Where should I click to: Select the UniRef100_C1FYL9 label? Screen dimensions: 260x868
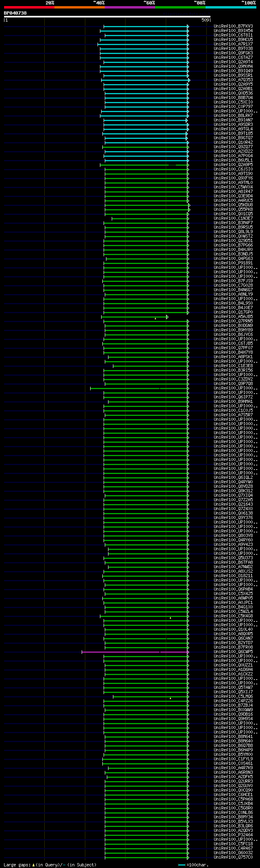[233, 759]
